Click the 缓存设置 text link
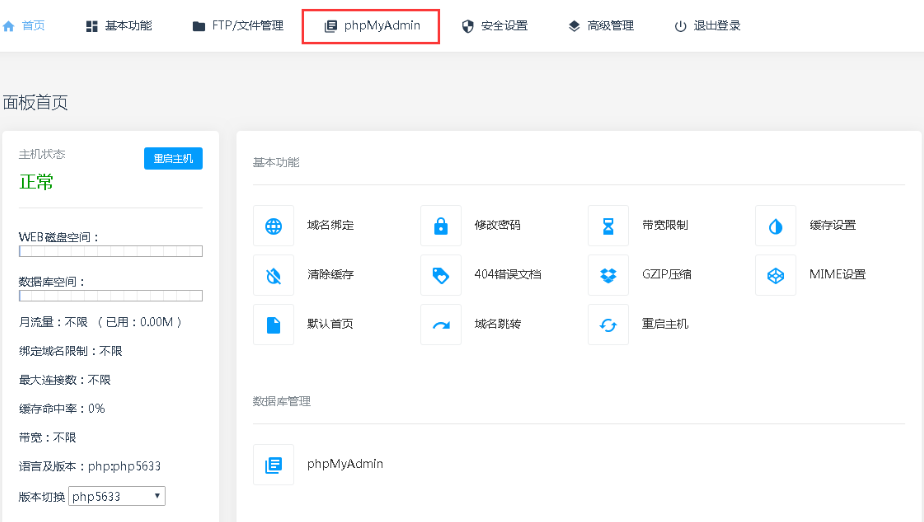This screenshot has height=522, width=924. pyautogui.click(x=832, y=225)
